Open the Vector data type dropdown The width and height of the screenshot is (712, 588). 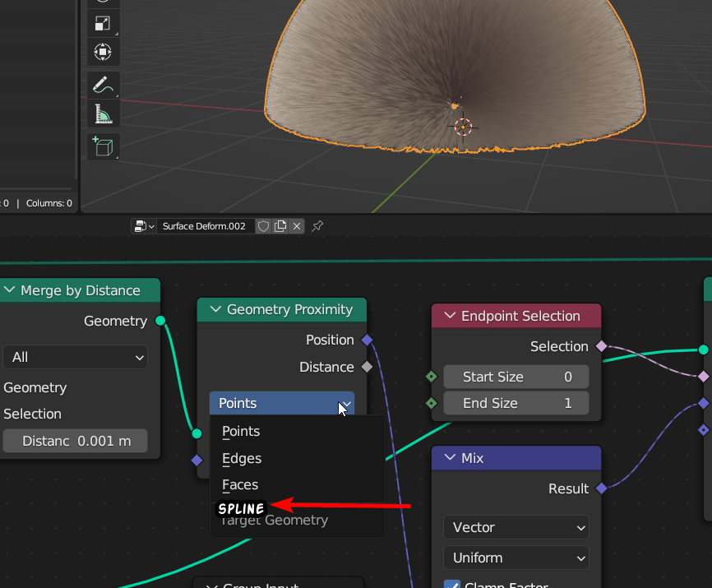point(516,528)
